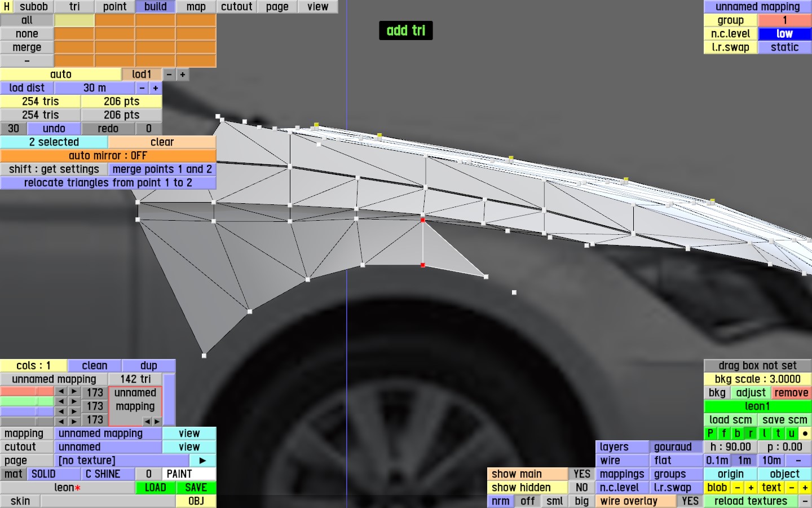This screenshot has width=812, height=508.
Task: Set grid step to 0.1m
Action: (x=717, y=461)
